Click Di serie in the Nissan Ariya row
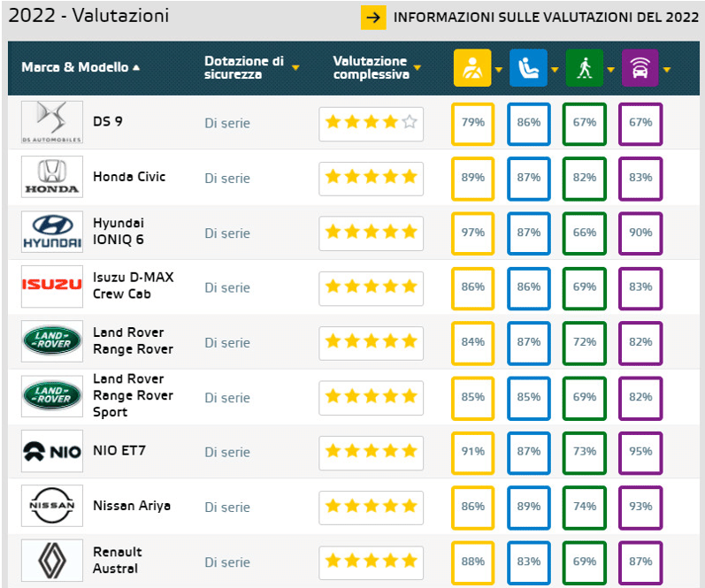This screenshot has width=705, height=588. [x=227, y=508]
